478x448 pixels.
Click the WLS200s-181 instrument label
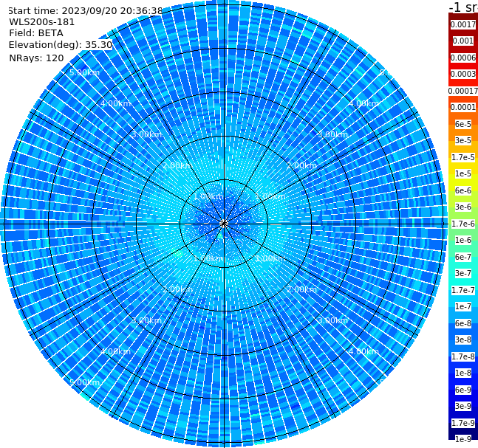42,22
